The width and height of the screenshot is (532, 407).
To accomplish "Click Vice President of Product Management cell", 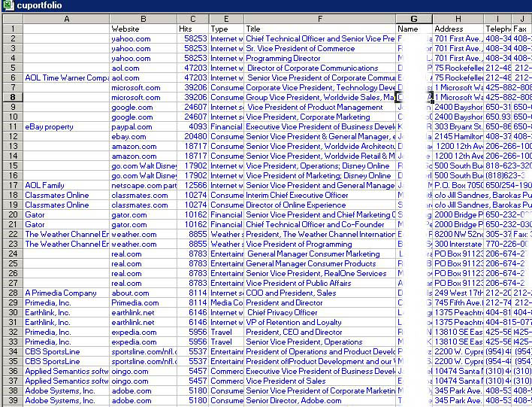I will pos(320,107).
